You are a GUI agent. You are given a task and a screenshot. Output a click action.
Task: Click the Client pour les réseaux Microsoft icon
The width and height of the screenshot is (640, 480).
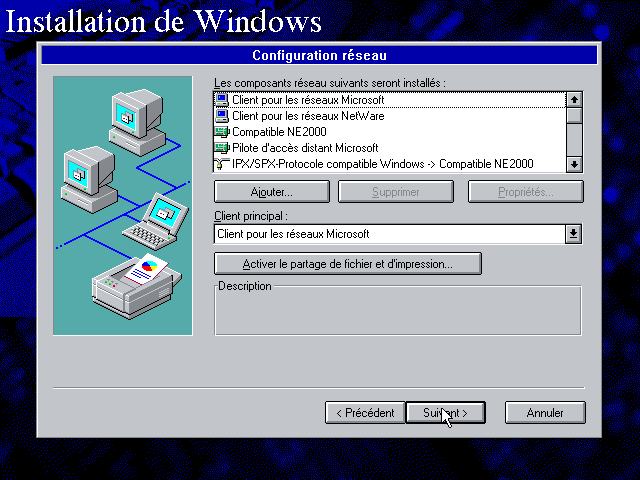tap(222, 100)
